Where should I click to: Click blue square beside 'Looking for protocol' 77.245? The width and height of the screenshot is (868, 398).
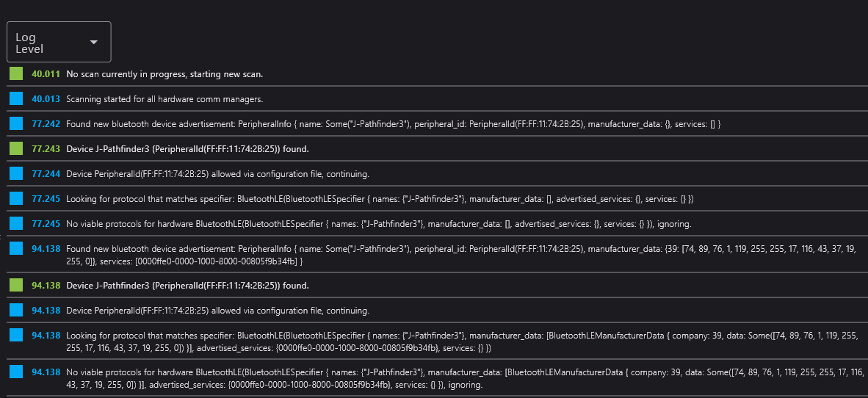16,198
